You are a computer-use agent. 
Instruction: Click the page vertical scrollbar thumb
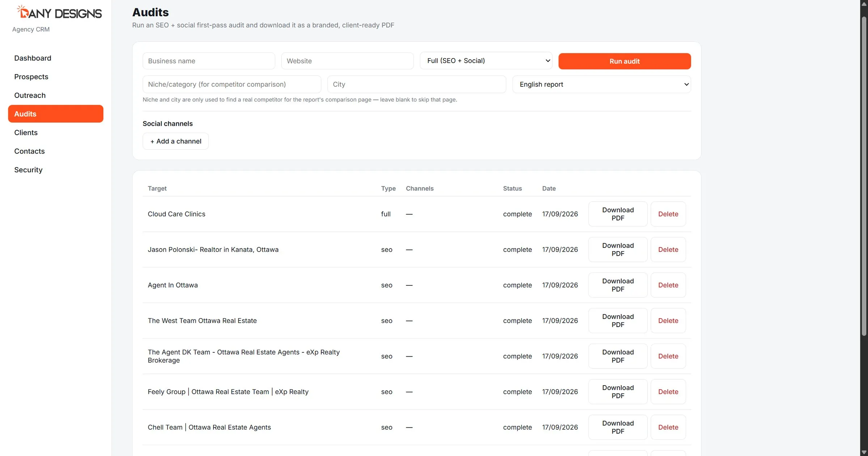click(864, 176)
